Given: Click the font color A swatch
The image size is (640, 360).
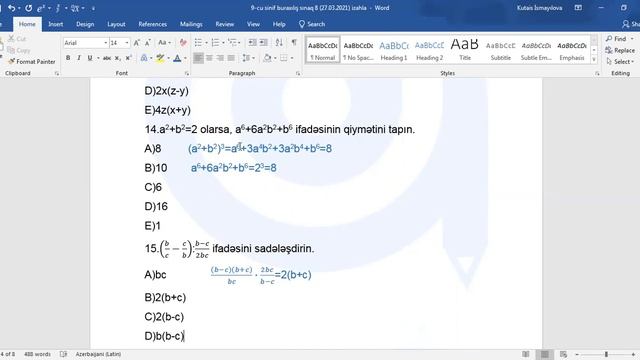Looking at the screenshot, I should tap(177, 58).
